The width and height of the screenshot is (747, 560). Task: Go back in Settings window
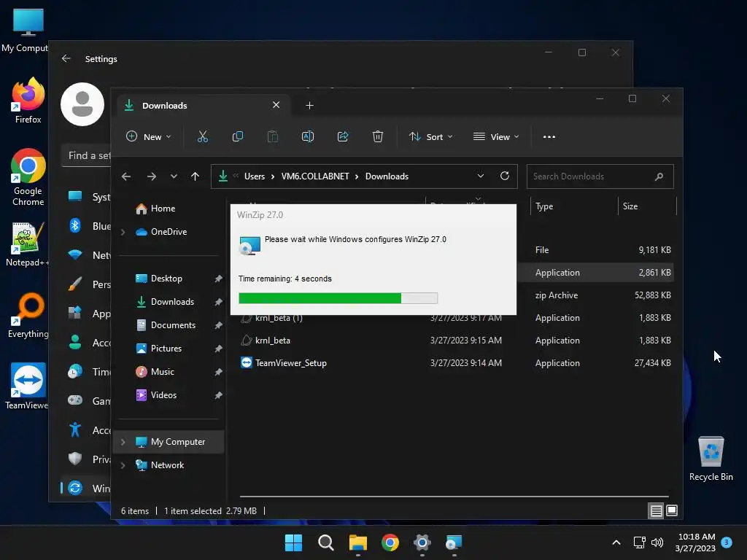pyautogui.click(x=66, y=58)
